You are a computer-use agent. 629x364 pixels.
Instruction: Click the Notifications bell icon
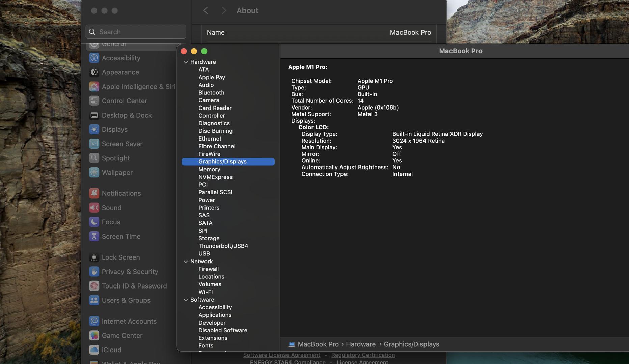click(94, 193)
